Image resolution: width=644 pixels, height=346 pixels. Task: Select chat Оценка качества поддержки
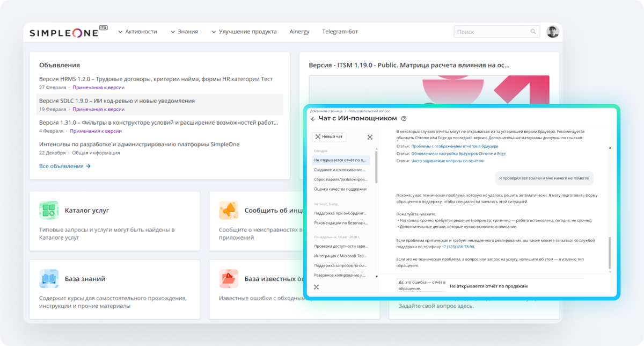(x=341, y=189)
